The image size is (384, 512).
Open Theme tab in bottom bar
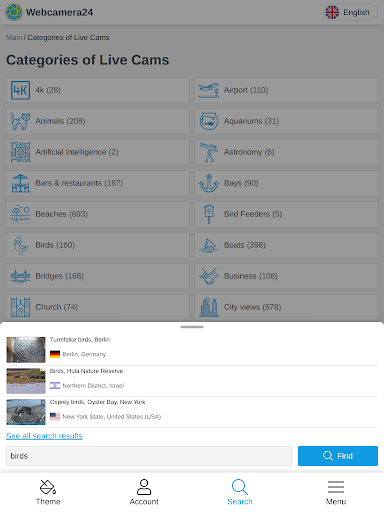click(x=48, y=492)
